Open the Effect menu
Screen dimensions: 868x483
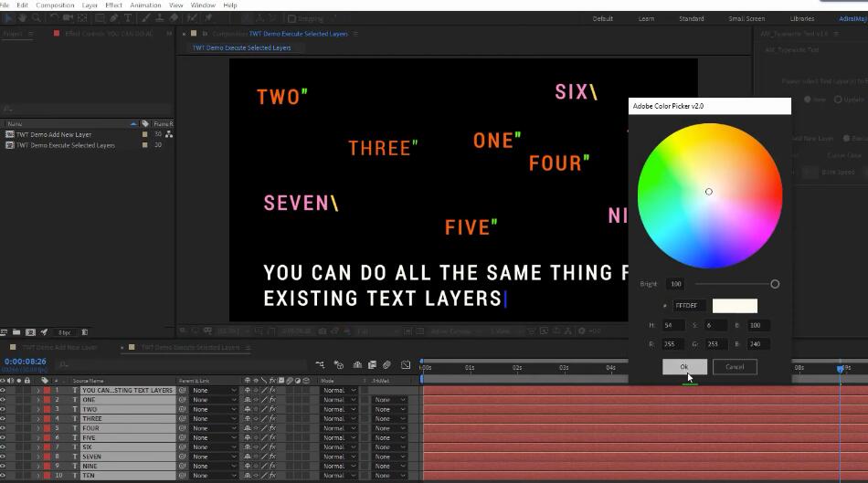click(x=113, y=5)
